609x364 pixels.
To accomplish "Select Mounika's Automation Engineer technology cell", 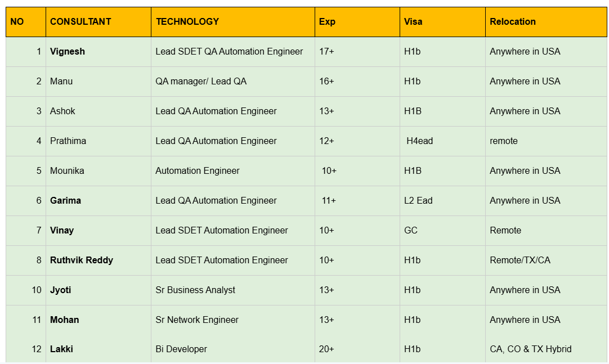I will 198,171.
